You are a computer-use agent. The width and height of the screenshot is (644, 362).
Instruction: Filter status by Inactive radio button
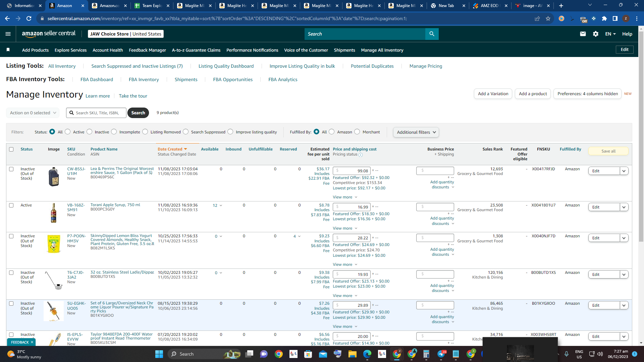[x=90, y=132]
